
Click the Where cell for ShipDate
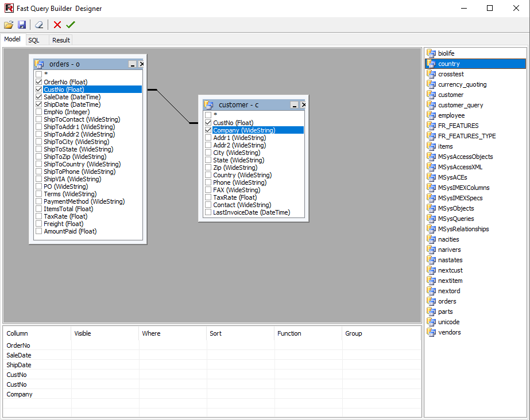pos(172,365)
